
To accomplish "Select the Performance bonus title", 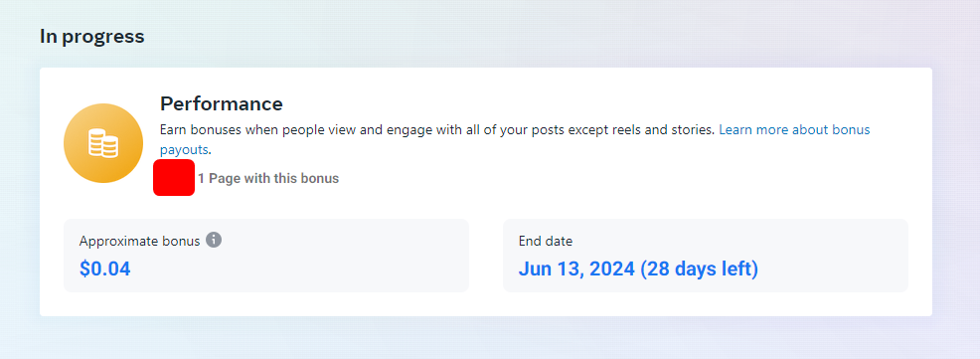I will click(222, 103).
